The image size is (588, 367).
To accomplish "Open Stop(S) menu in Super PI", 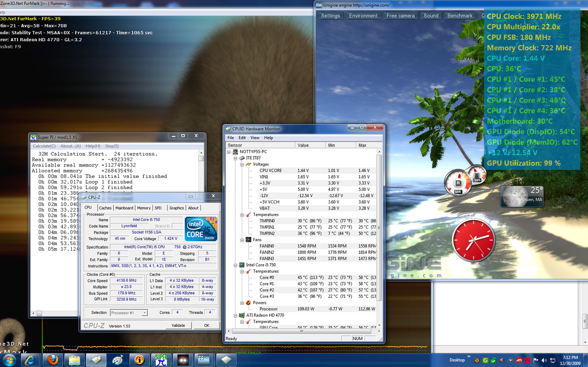I will [x=111, y=146].
